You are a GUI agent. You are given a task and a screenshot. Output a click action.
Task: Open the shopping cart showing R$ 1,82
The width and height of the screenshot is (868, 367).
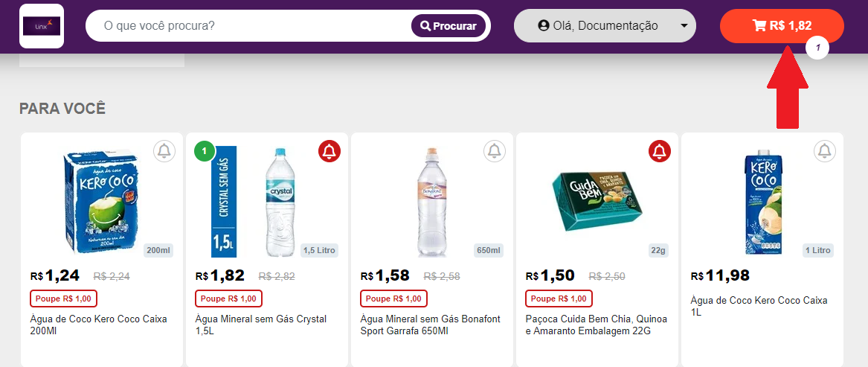pyautogui.click(x=782, y=26)
